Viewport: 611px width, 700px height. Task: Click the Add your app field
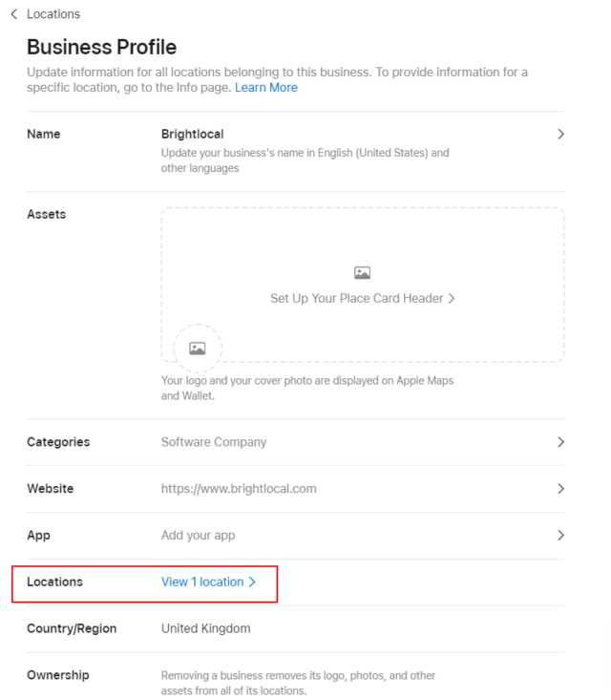coord(198,536)
